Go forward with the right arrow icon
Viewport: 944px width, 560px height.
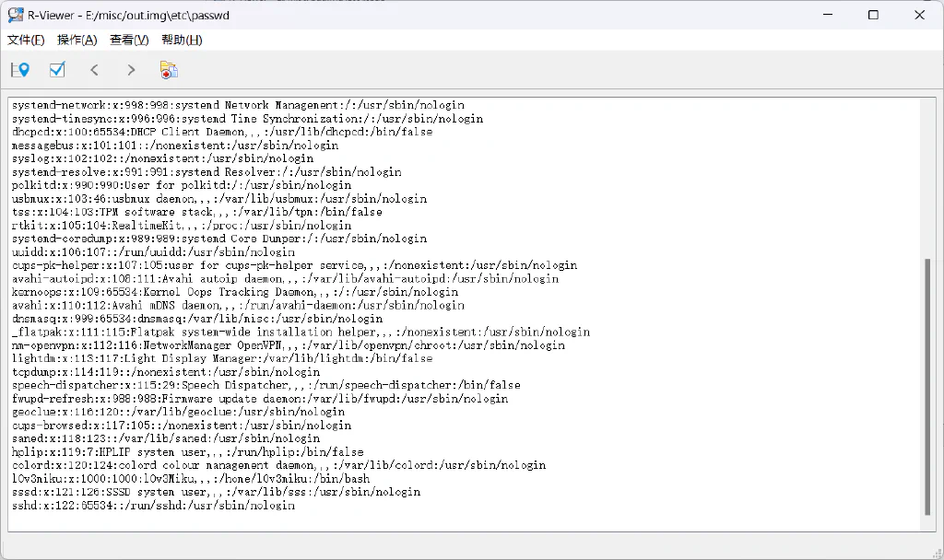click(131, 70)
